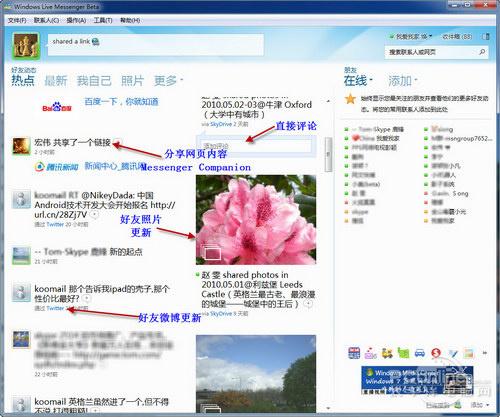Open SkyDrive link under the Oxford post
This screenshot has height=417, width=500.
(x=221, y=124)
